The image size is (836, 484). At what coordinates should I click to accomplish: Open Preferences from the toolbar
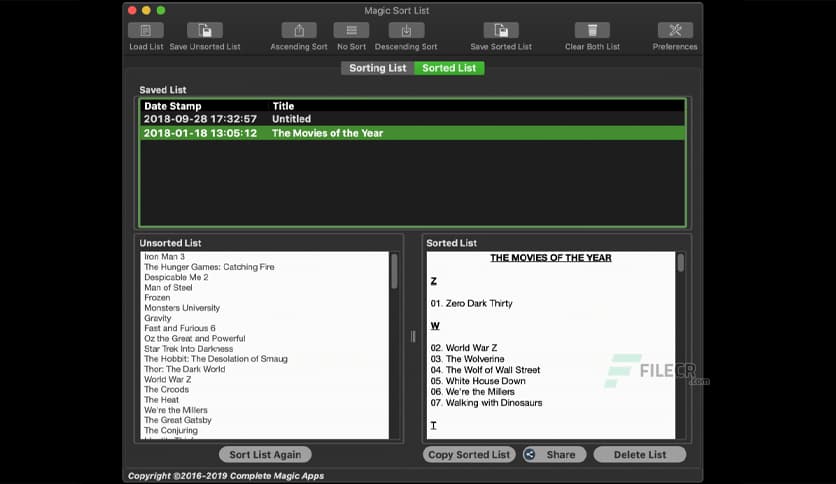coord(675,31)
